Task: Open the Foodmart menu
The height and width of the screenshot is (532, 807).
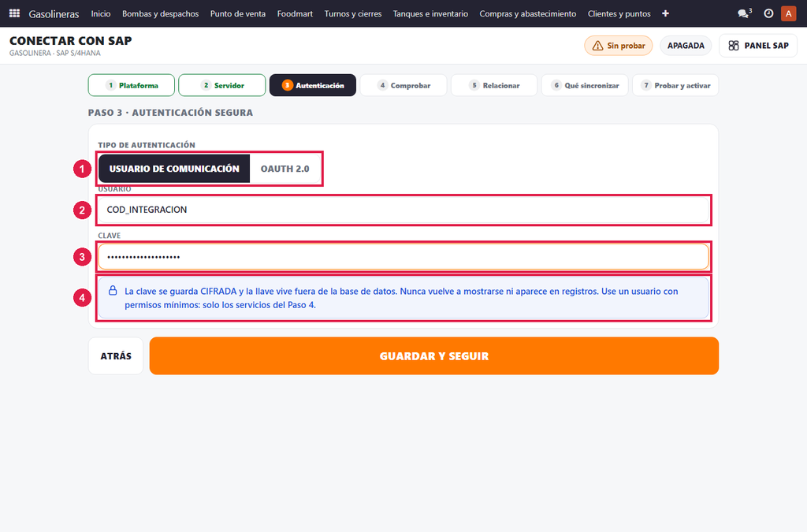Action: [x=295, y=14]
